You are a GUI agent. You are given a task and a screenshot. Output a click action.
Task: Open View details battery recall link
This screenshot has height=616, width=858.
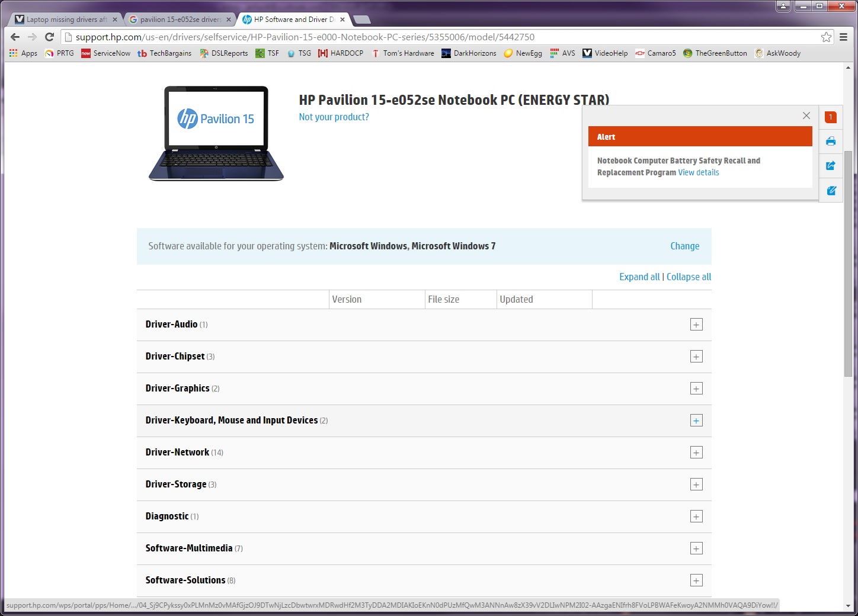[699, 172]
